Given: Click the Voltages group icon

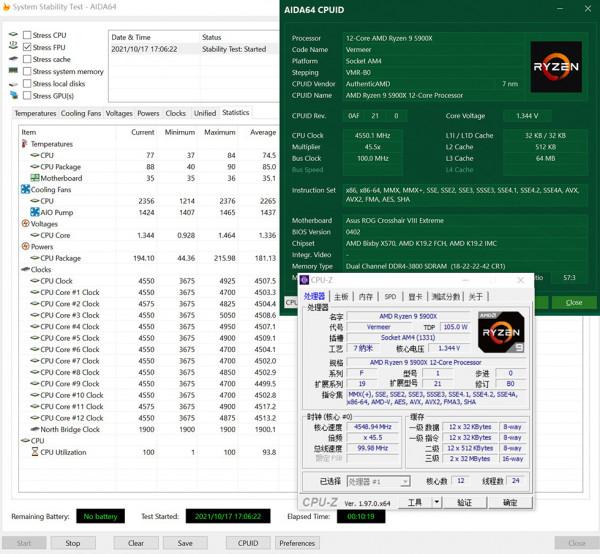Looking at the screenshot, I should (25, 223).
